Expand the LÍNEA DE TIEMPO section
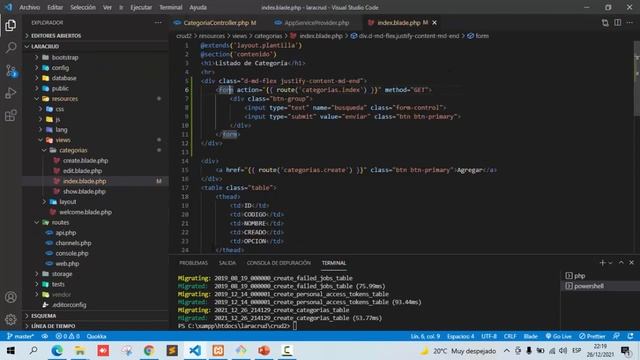 53,326
